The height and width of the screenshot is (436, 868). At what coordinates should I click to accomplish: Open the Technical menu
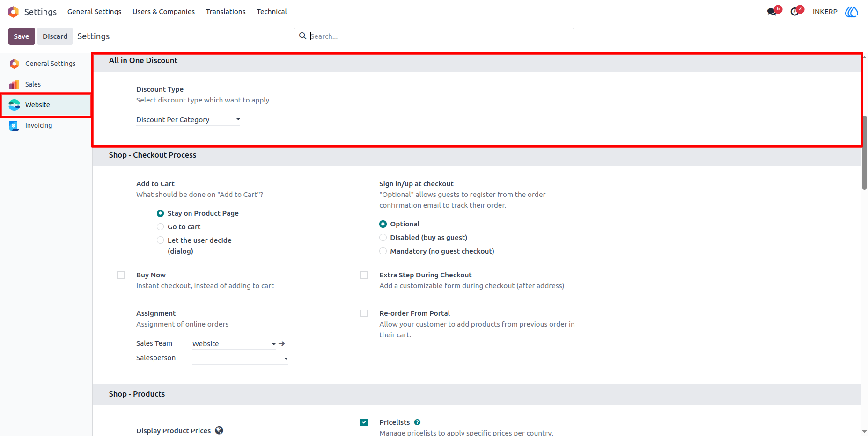click(x=272, y=12)
